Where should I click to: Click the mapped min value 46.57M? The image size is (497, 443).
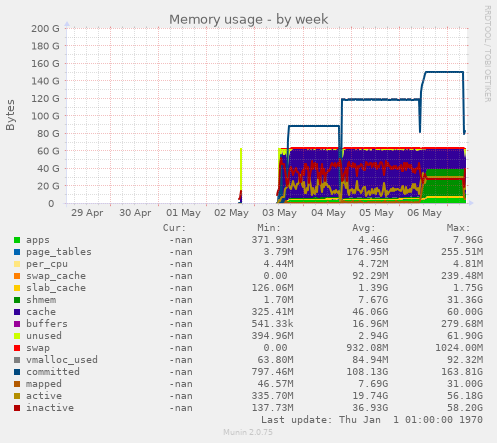276,384
